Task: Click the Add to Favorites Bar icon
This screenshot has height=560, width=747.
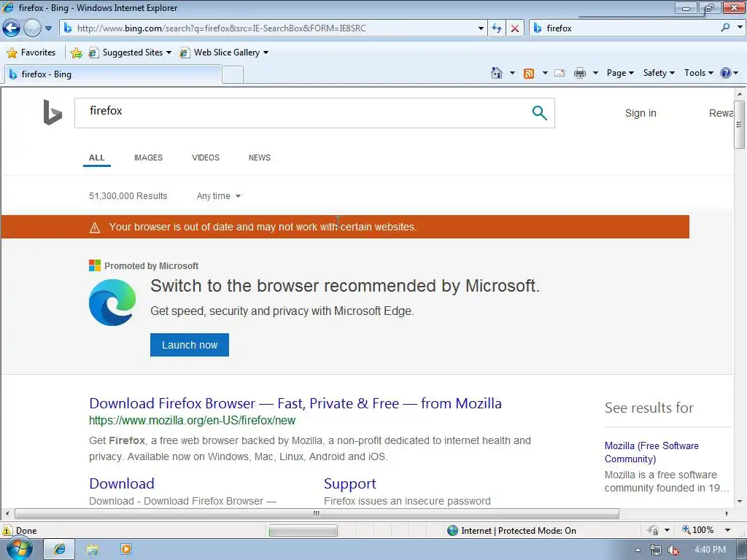Action: point(76,52)
